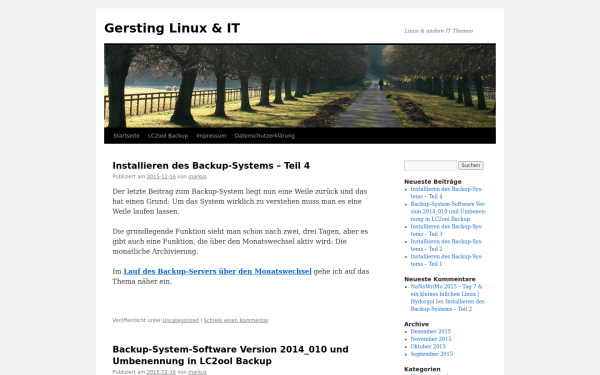Open the Impressum page
The height and width of the screenshot is (375, 600).
[x=211, y=135]
